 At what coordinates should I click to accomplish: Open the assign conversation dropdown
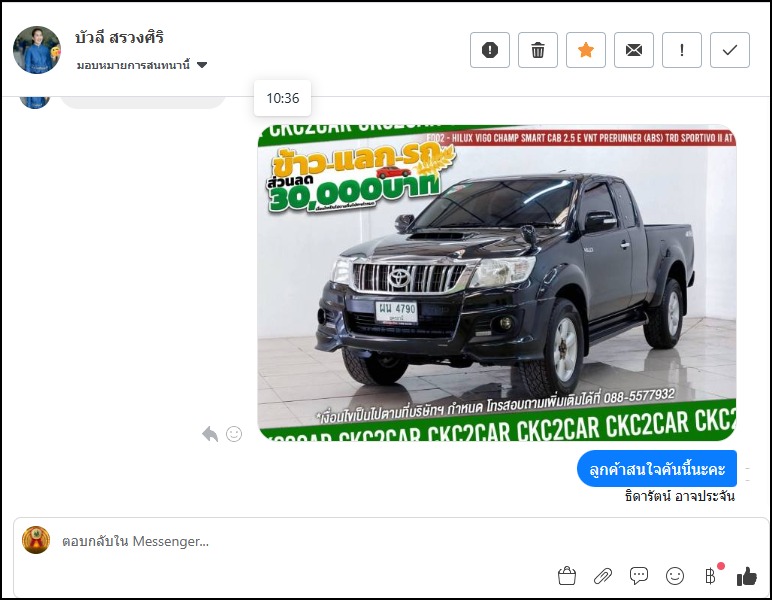point(142,65)
